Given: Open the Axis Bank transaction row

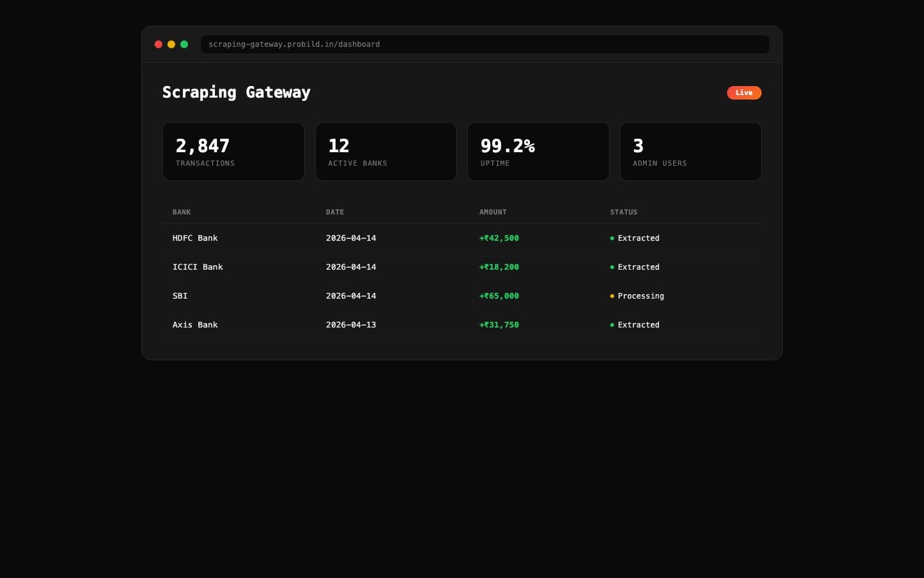Looking at the screenshot, I should pyautogui.click(x=195, y=325).
